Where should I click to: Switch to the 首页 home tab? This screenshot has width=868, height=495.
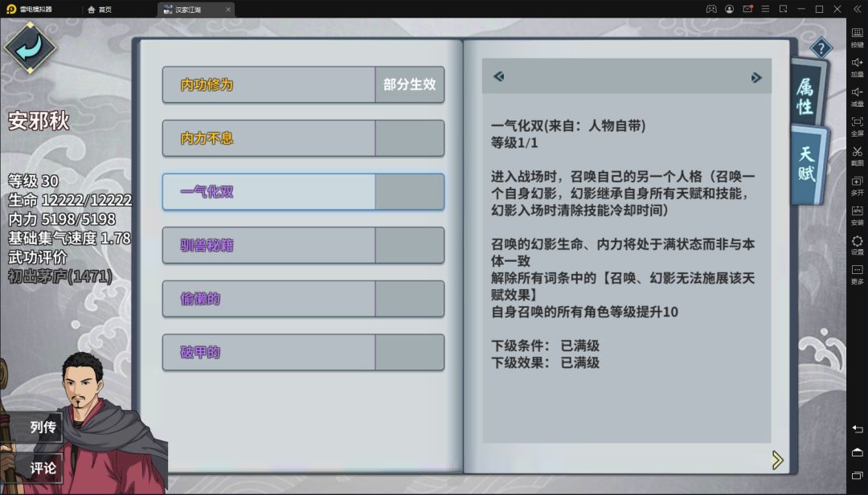[100, 10]
